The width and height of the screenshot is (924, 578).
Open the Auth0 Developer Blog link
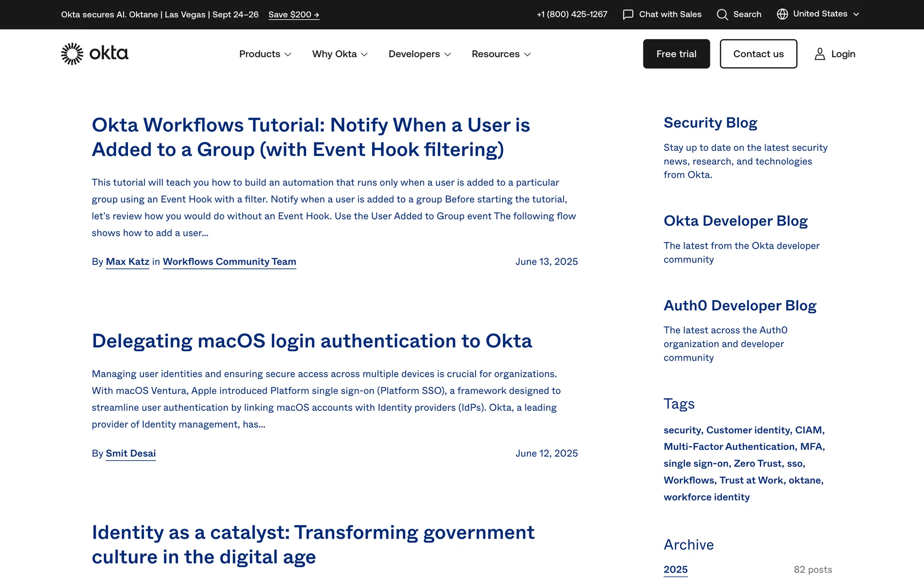point(740,306)
